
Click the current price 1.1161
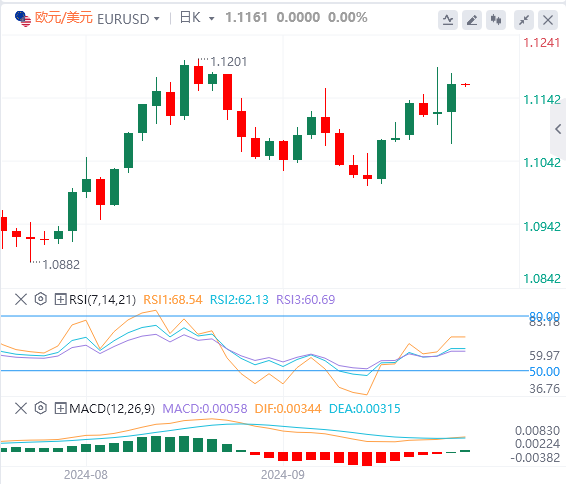click(x=247, y=17)
